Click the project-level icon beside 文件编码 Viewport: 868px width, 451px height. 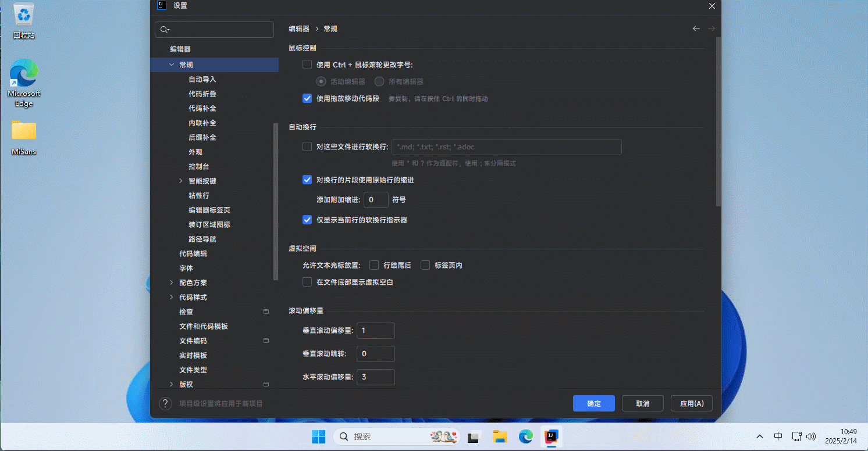[x=266, y=341]
